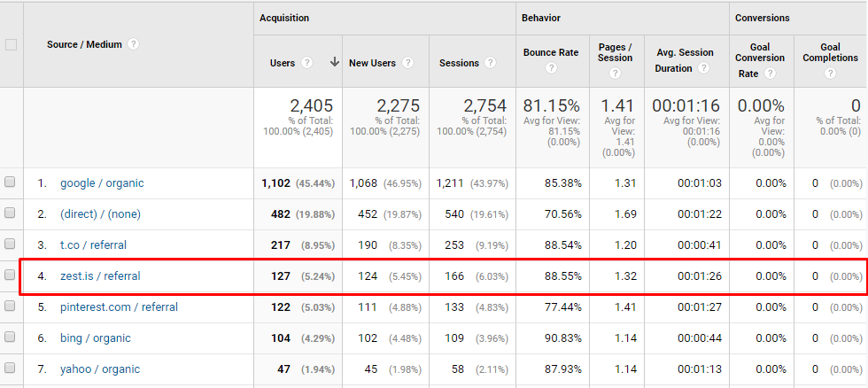Sort by Pages / Session column header
868x388 pixels.
click(x=615, y=52)
